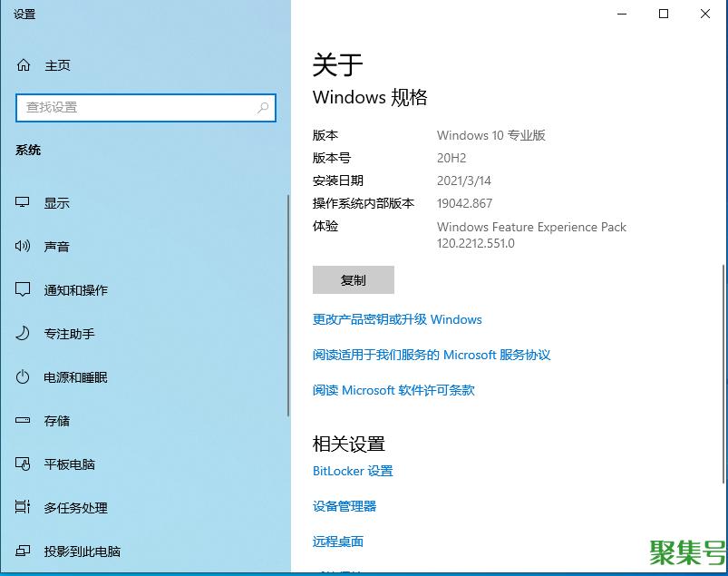Open 投影到此电脑 projecting icon
Screen dimensions: 728x576
pos(24,552)
